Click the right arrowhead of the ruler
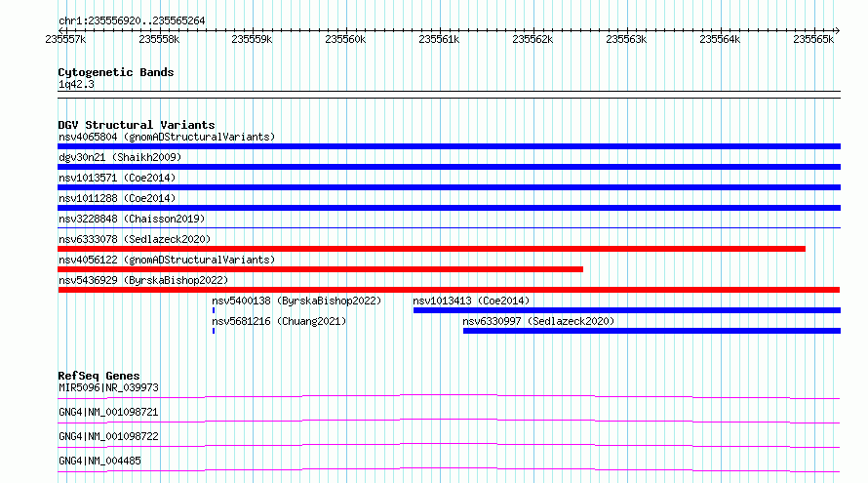868x483 pixels. pyautogui.click(x=838, y=30)
